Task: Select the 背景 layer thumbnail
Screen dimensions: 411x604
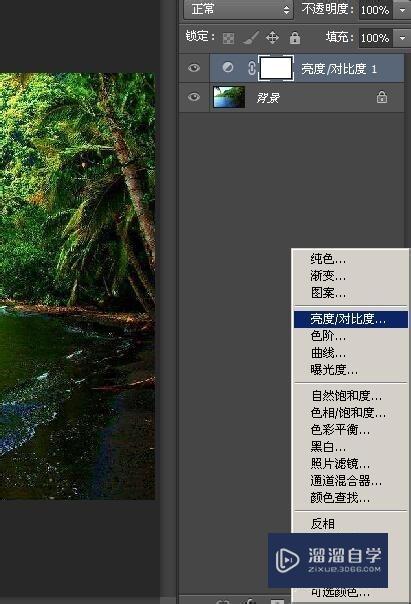Action: point(229,97)
